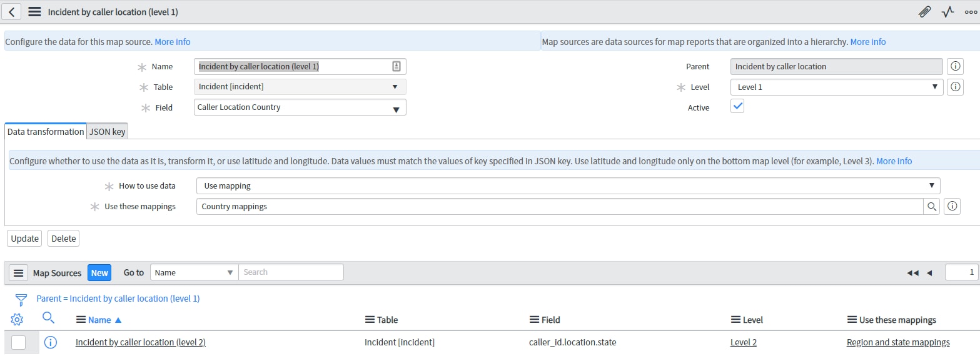Go to first page of list
Viewport: 980px width, 356px height.
pyautogui.click(x=913, y=273)
